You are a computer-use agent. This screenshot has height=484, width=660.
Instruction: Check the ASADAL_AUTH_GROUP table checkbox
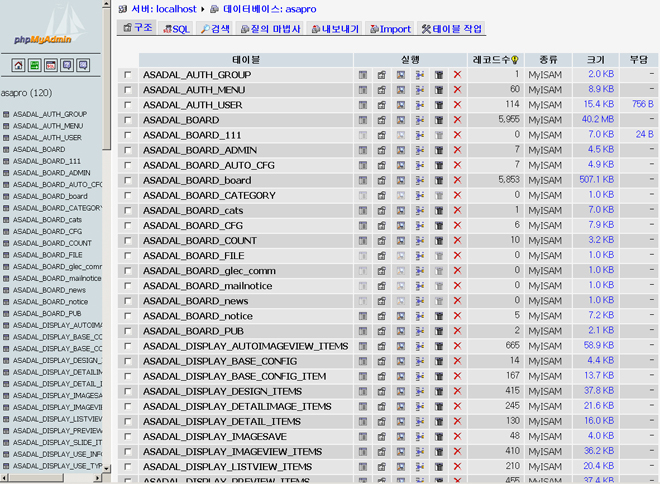(127, 75)
